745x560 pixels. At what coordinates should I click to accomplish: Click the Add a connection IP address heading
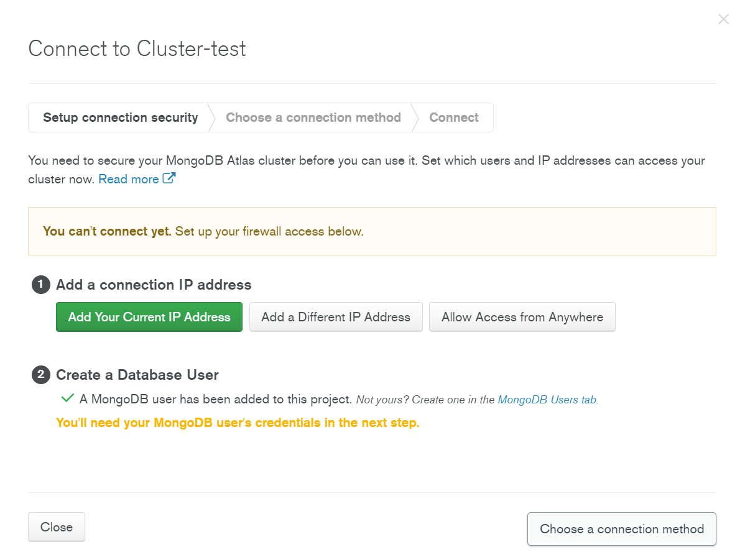click(x=154, y=285)
